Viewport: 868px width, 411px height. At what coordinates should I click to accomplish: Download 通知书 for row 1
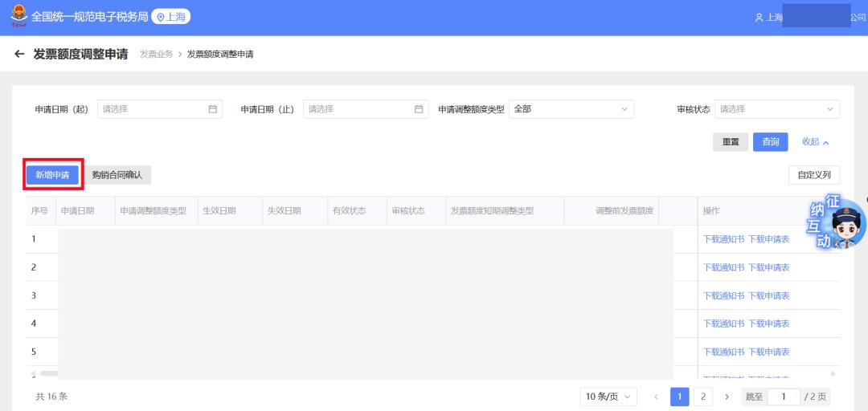point(723,239)
